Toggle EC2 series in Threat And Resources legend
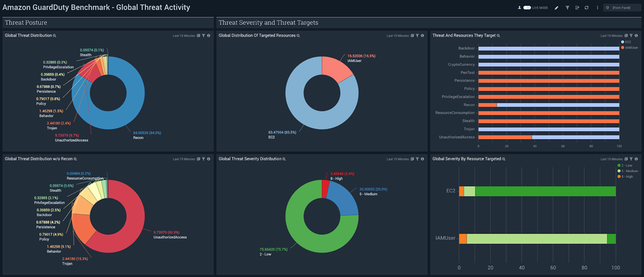644x277 pixels. pyautogui.click(x=627, y=42)
